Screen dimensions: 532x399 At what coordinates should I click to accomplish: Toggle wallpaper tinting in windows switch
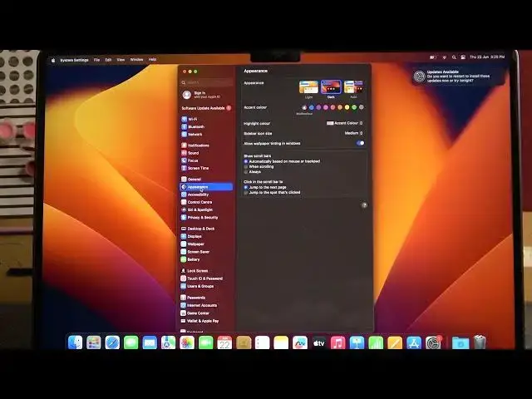coord(360,143)
